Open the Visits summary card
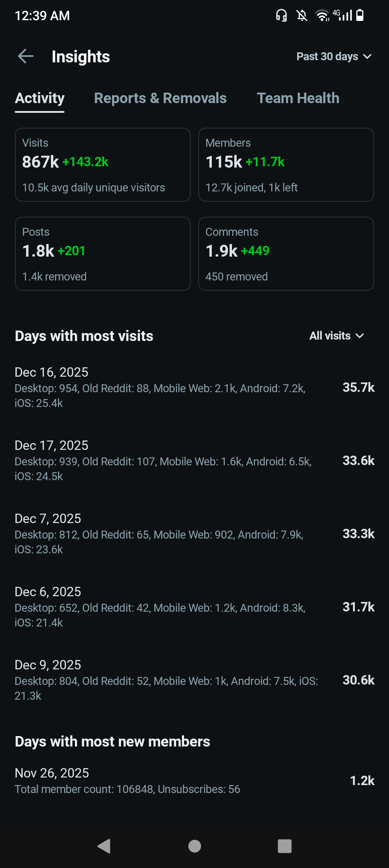Screen dimensions: 389x868 pyautogui.click(x=103, y=165)
